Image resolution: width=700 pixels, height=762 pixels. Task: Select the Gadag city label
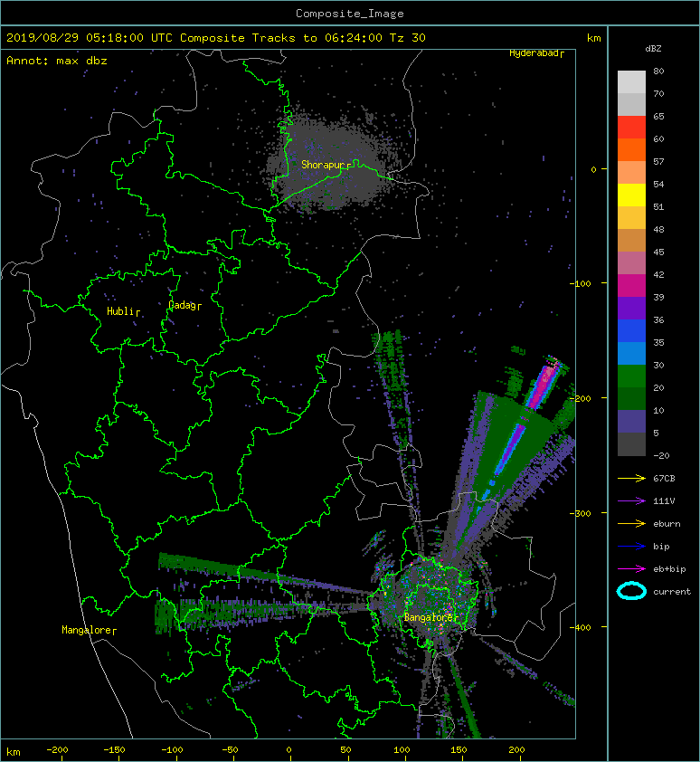click(x=184, y=305)
